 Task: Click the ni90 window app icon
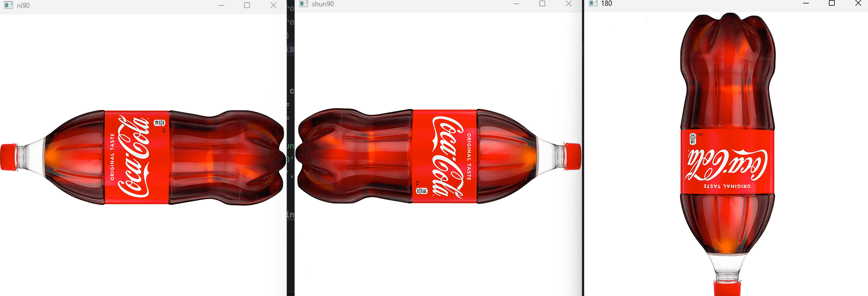tap(8, 5)
